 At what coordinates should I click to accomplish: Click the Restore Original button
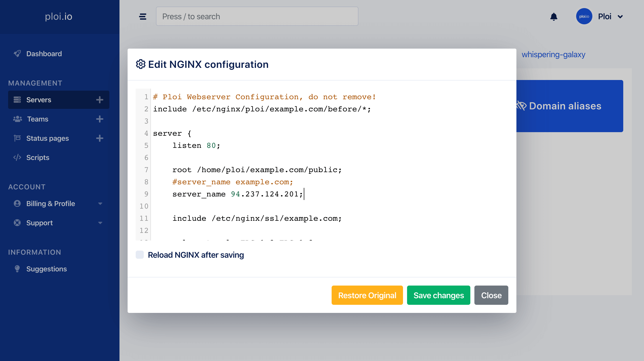[x=367, y=295]
